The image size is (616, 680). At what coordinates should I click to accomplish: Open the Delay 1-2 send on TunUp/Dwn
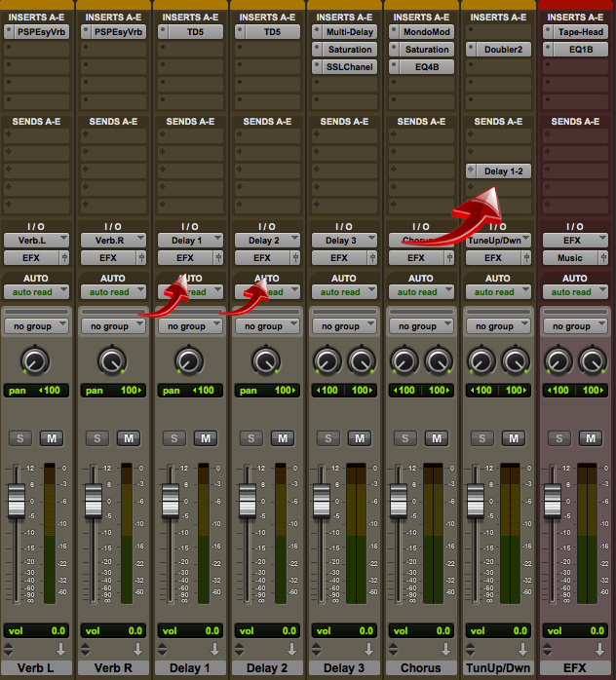point(498,170)
